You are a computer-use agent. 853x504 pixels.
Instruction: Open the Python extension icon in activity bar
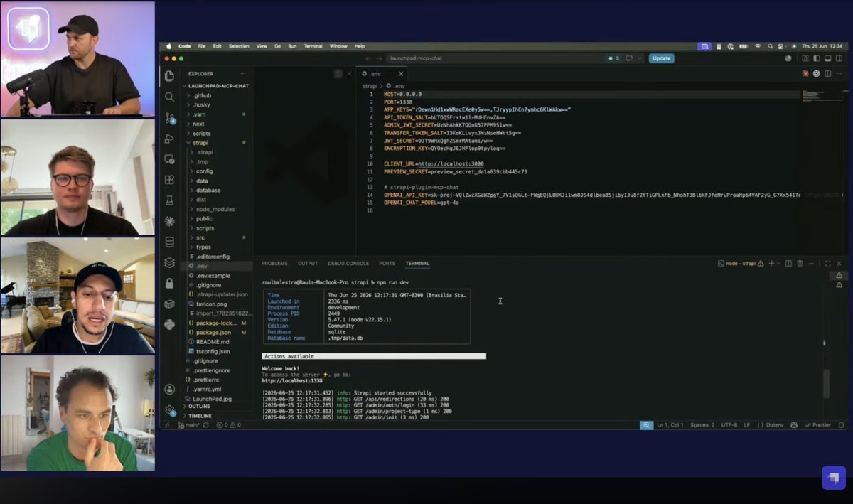click(169, 324)
